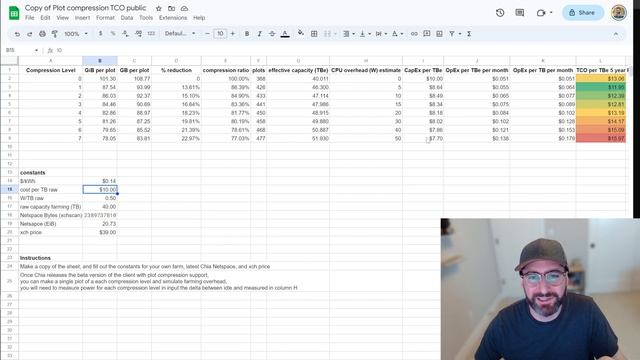Increase the font size with plus
The width and height of the screenshot is (640, 360).
pyautogui.click(x=233, y=33)
